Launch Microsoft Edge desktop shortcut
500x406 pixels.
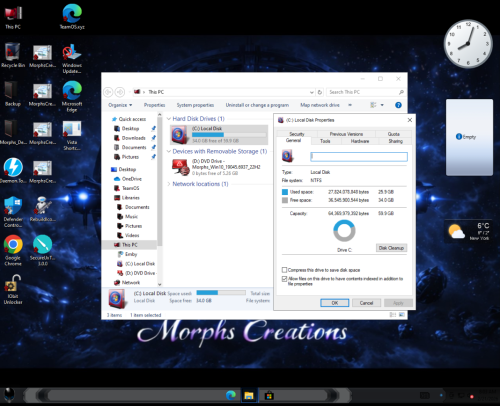(72, 97)
